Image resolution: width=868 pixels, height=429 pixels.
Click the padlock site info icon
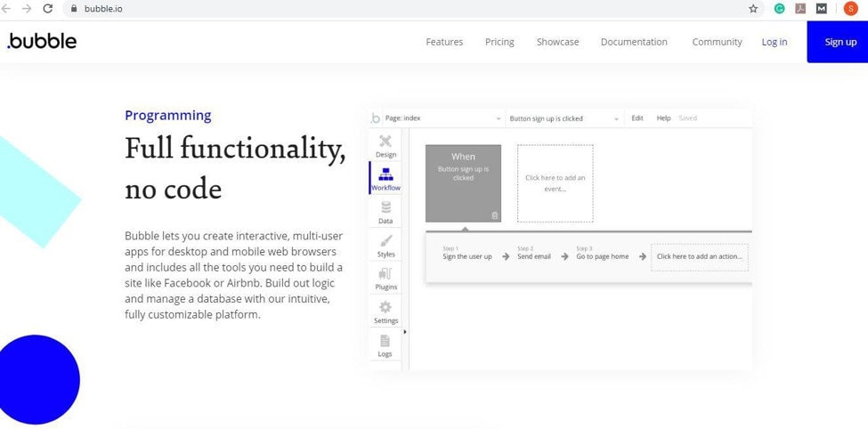[74, 9]
